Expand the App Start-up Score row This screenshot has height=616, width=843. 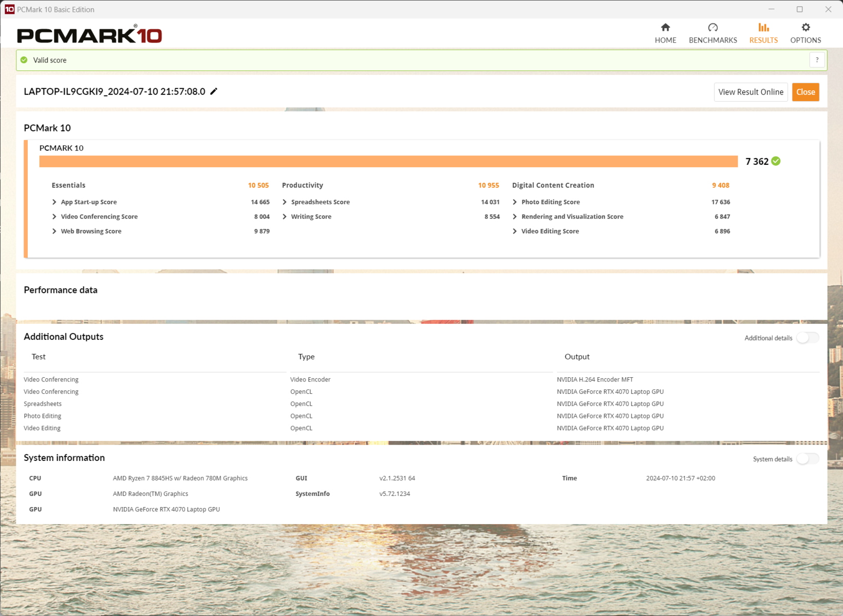(x=54, y=202)
